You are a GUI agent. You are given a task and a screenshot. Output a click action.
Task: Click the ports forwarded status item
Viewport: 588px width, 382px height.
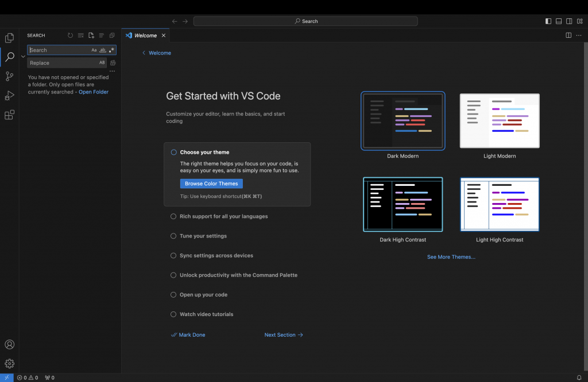(49, 377)
